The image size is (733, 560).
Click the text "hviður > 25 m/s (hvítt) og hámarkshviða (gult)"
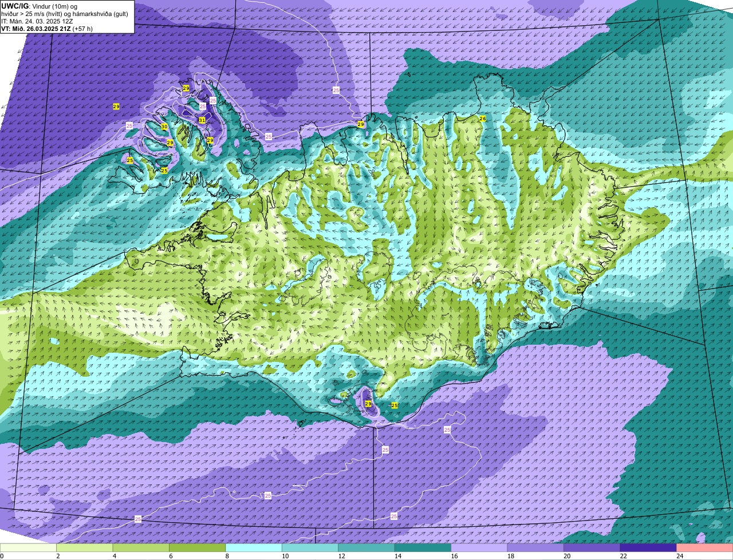point(65,14)
